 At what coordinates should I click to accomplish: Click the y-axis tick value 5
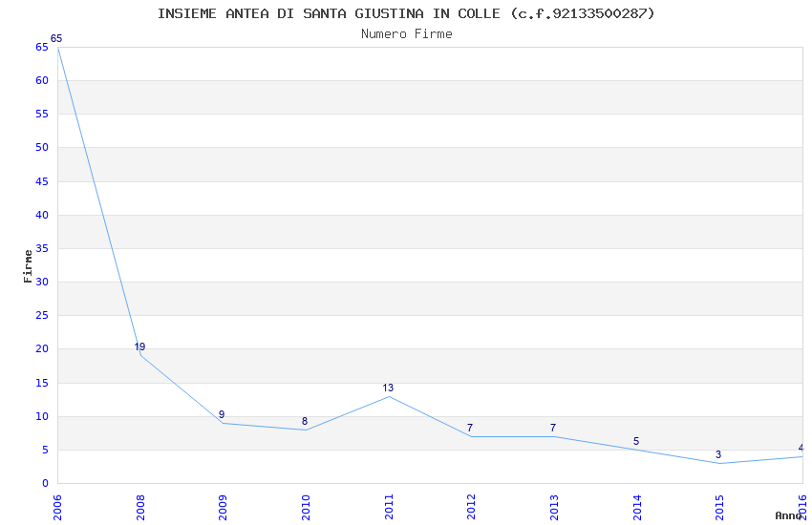pyautogui.click(x=45, y=450)
